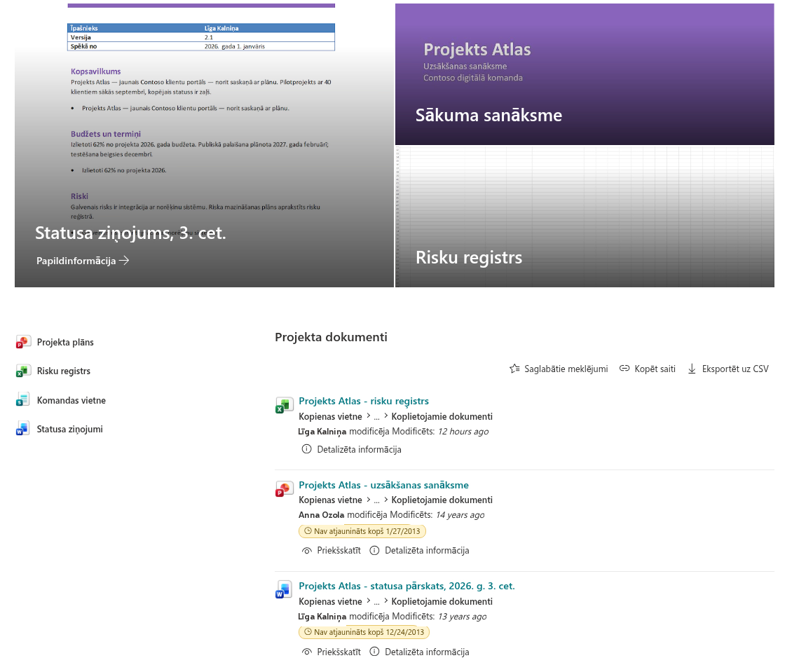
Task: Click author Anna Ozola
Action: point(321,514)
